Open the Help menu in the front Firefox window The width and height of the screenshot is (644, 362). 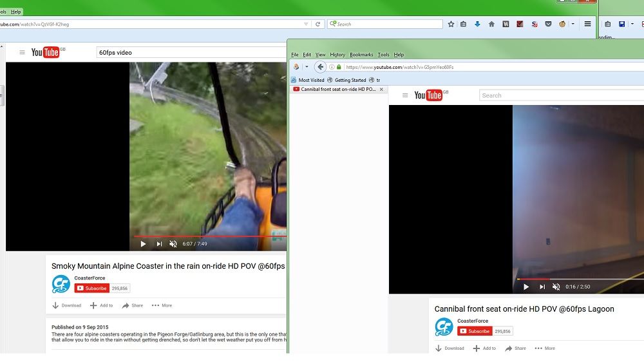(399, 55)
